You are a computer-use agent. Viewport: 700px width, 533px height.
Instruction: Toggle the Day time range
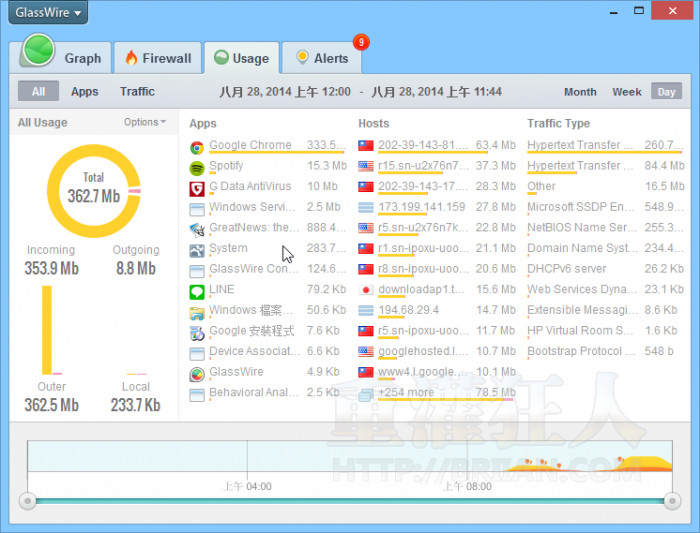(x=666, y=91)
